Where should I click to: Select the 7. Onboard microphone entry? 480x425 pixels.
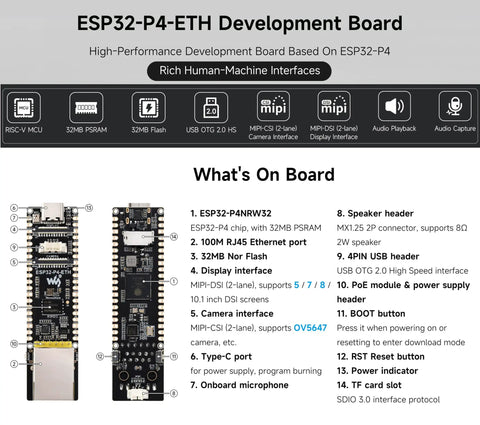pos(239,385)
